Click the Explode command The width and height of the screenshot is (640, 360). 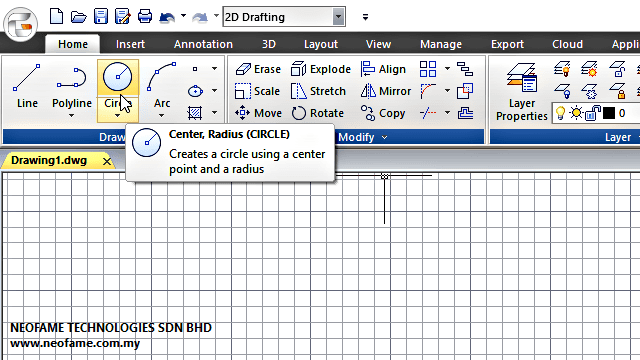321,69
